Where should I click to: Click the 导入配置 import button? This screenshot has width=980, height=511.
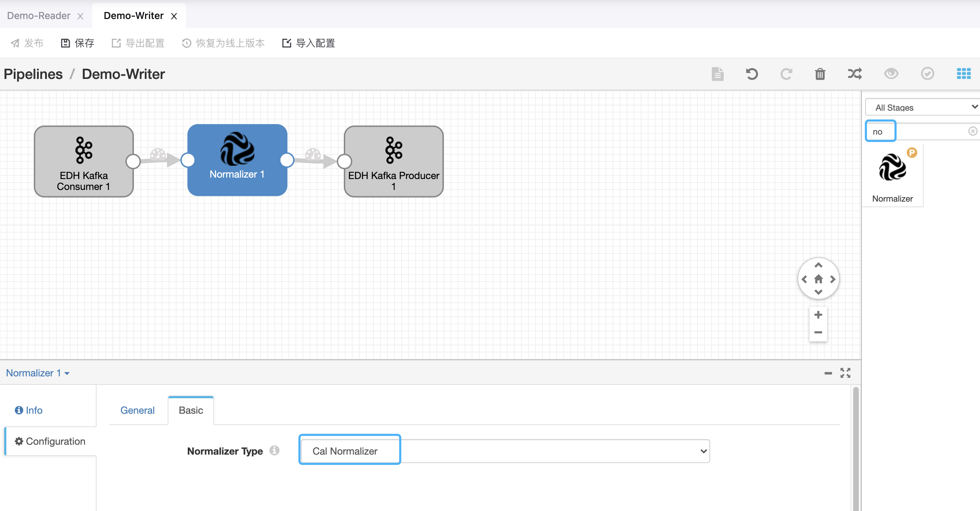pos(309,43)
